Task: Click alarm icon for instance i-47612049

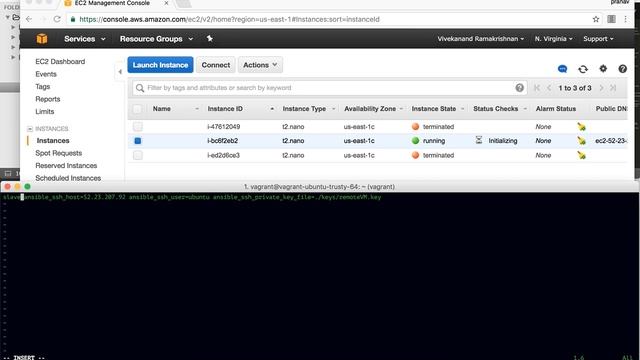Action: [x=581, y=127]
